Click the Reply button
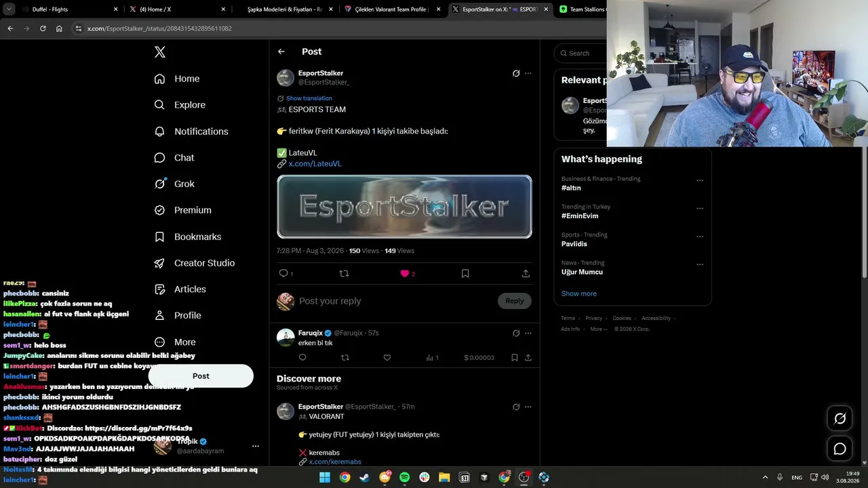 pos(515,301)
